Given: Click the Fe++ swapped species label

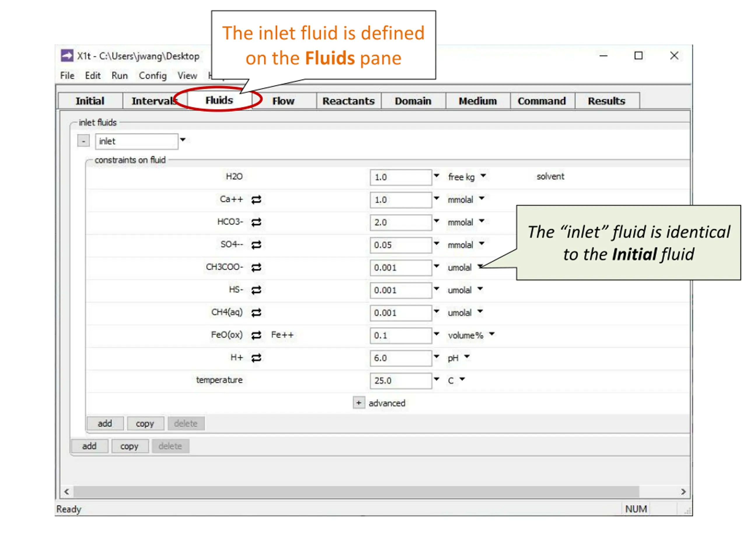Looking at the screenshot, I should (x=282, y=335).
